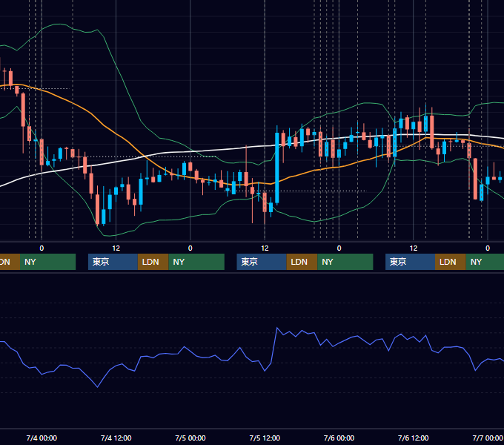Select the 東京 session block above 7/4 12:00
The height and width of the screenshot is (445, 504).
(113, 262)
